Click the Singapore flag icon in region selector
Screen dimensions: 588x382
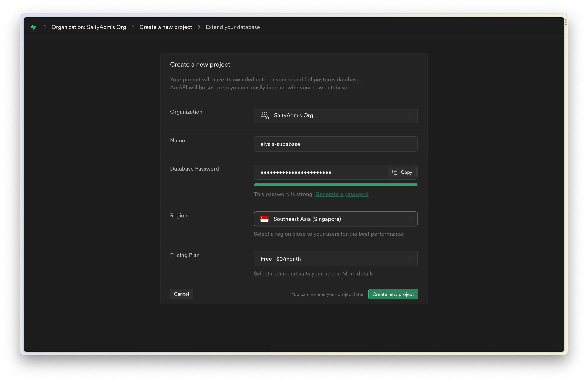(x=264, y=219)
